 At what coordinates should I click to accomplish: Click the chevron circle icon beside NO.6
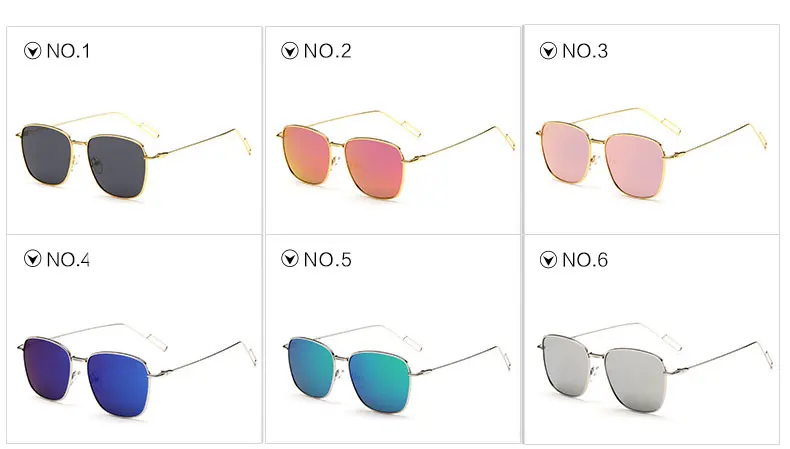[548, 260]
